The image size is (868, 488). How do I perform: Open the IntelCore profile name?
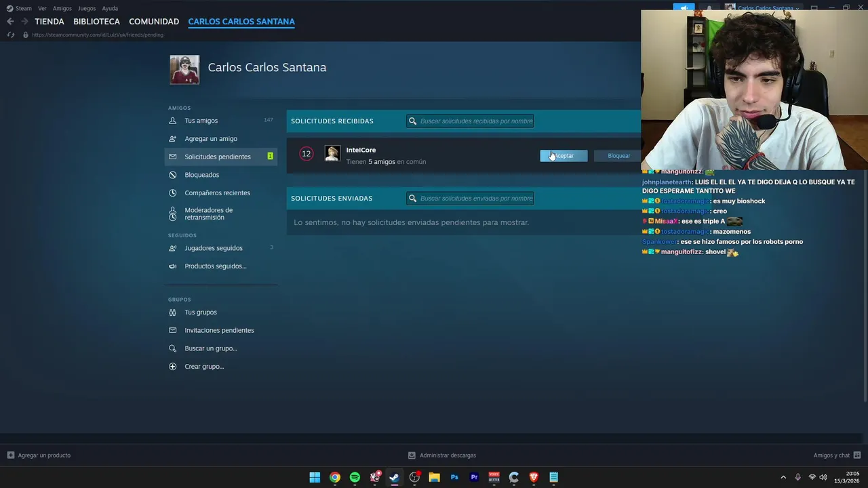point(361,150)
